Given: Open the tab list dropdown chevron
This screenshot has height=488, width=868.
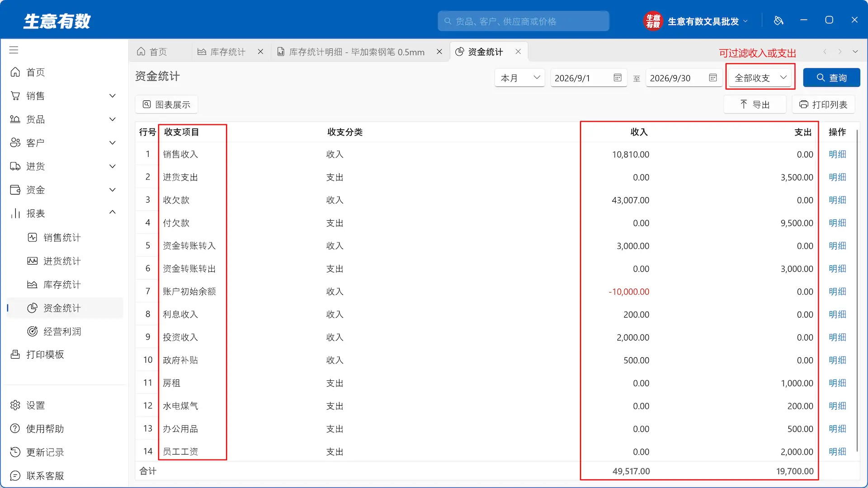Looking at the screenshot, I should tap(855, 52).
